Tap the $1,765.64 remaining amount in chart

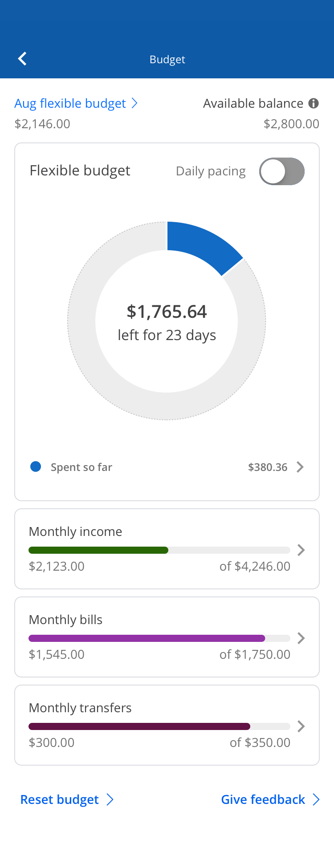(x=167, y=312)
